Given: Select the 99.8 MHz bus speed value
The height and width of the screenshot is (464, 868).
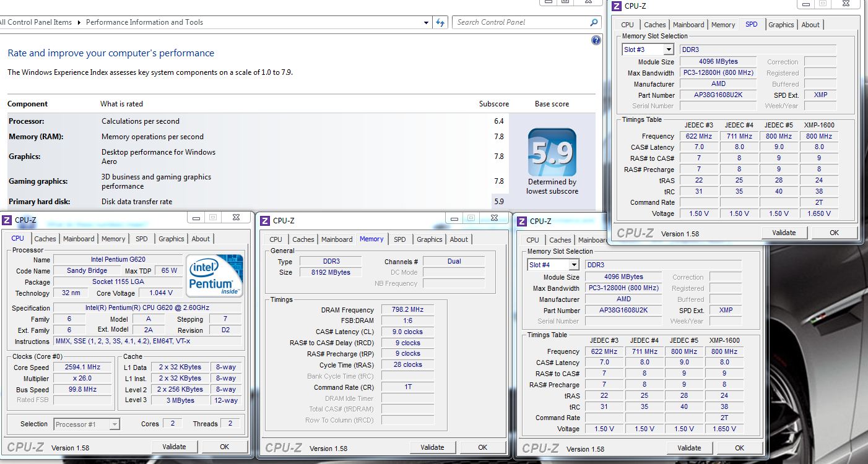Looking at the screenshot, I should pyautogui.click(x=82, y=390).
